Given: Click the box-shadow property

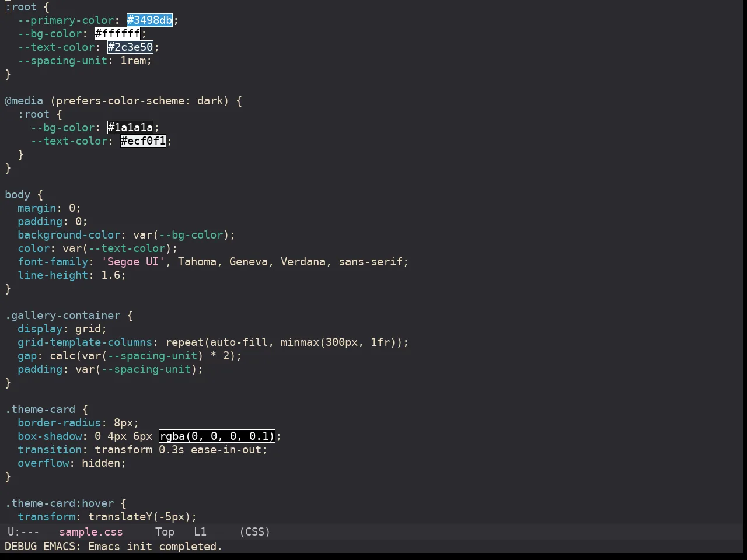Looking at the screenshot, I should 50,436.
